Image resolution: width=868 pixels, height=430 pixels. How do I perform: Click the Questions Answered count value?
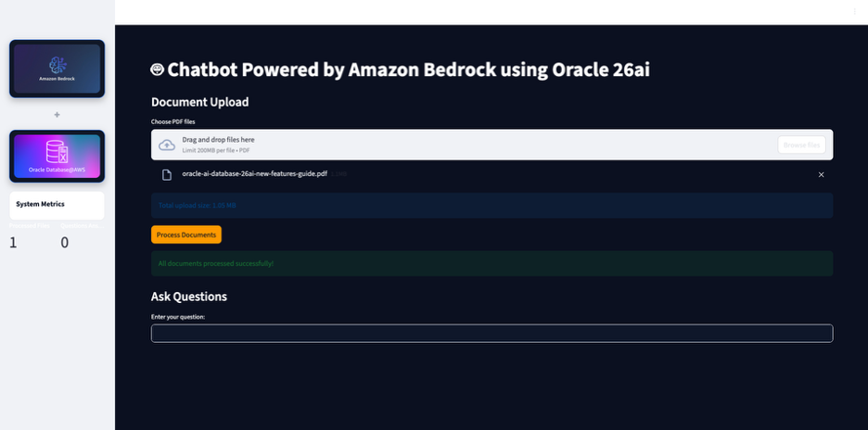[64, 243]
